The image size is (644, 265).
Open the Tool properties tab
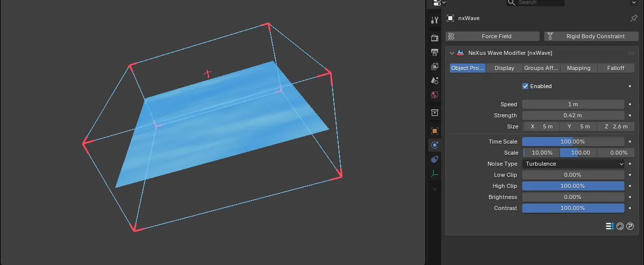coord(435,21)
